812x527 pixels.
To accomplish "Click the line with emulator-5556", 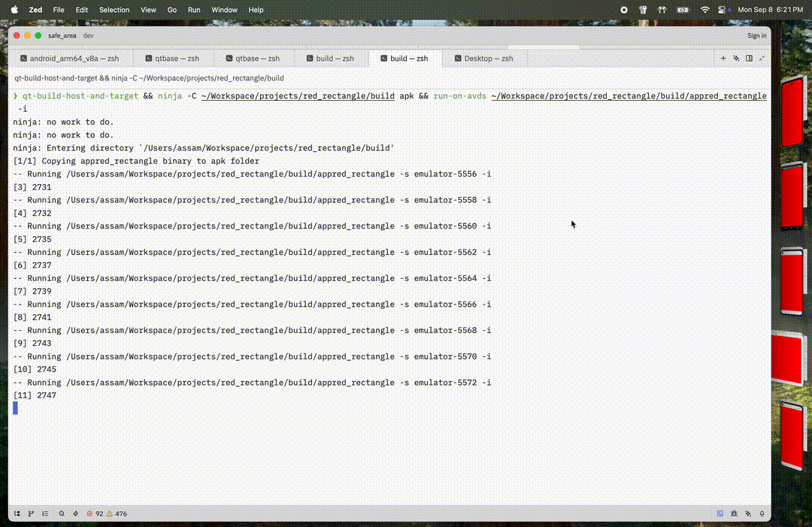I will (252, 174).
